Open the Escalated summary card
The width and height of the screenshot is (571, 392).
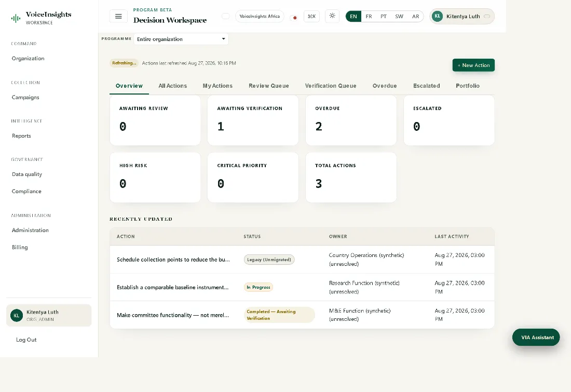pyautogui.click(x=449, y=120)
